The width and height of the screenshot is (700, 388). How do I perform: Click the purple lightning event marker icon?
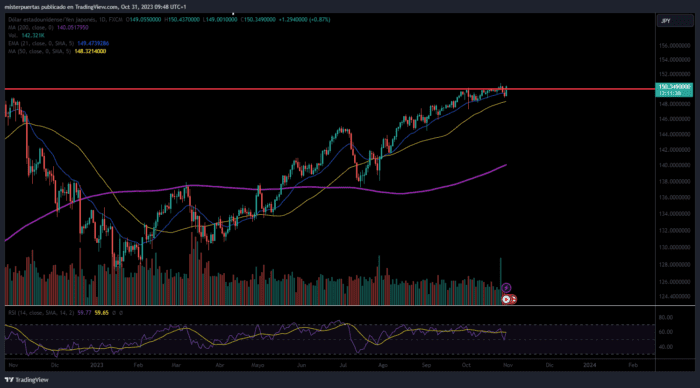(506, 288)
